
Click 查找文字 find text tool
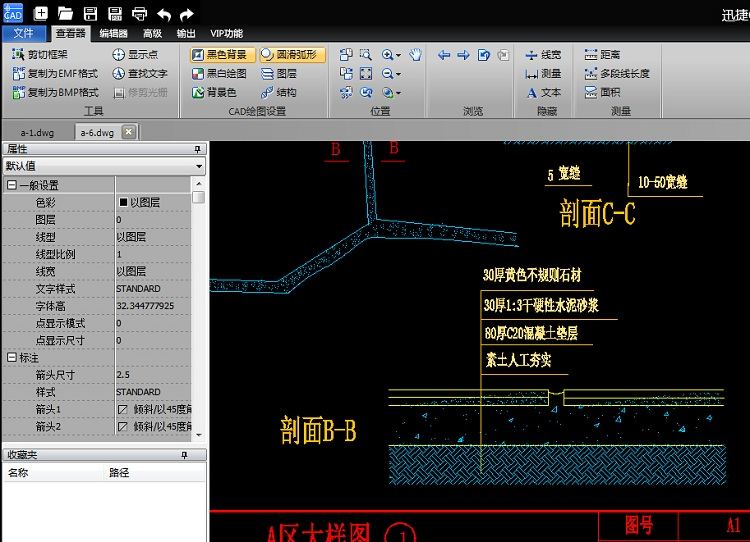point(139,74)
